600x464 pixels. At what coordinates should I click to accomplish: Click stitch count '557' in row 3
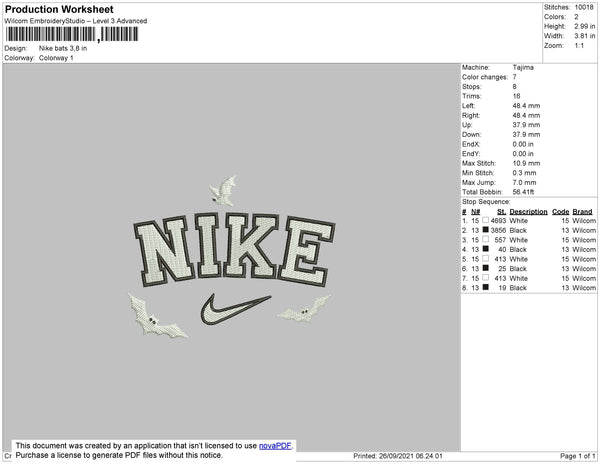coord(500,240)
